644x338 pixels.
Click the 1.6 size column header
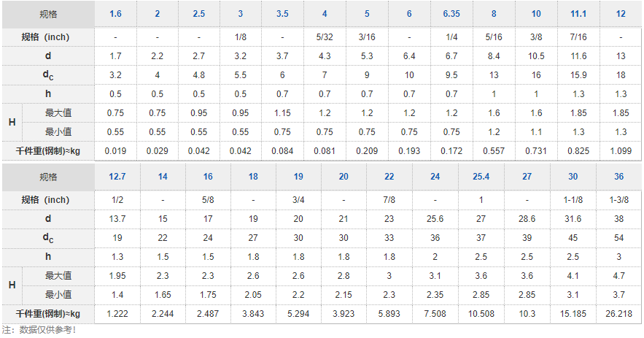point(115,14)
